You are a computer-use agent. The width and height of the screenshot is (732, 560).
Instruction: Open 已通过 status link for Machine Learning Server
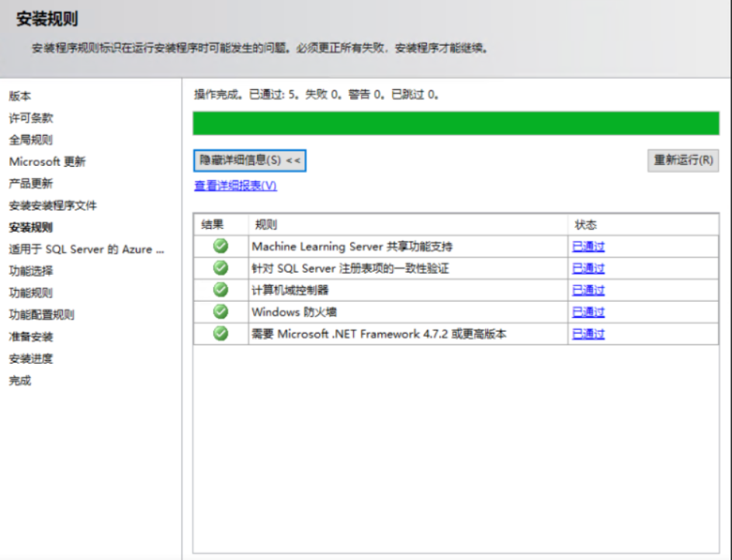(588, 246)
